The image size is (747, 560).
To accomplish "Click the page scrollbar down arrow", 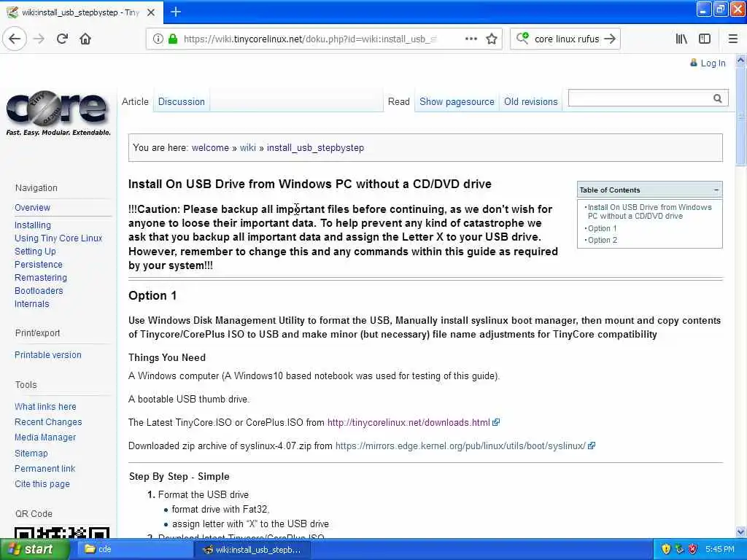I will (741, 532).
